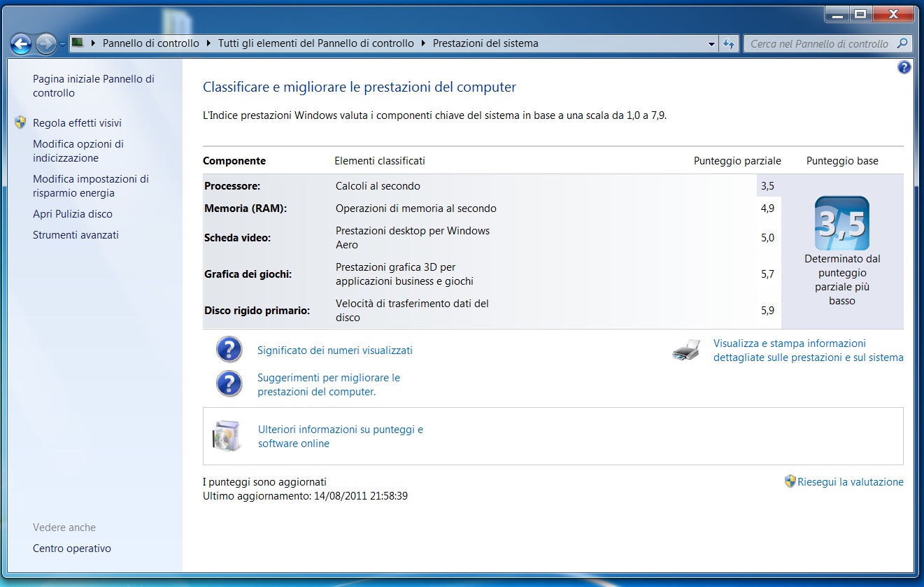Screen dimensions: 924x587
Task: Click Prestazioni desktop per Windows Aero text
Action: click(x=413, y=238)
